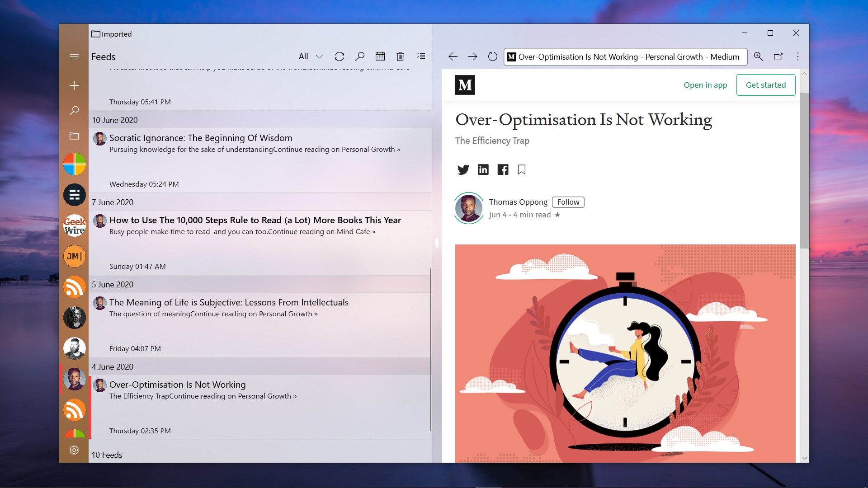The height and width of the screenshot is (488, 868).
Task: Click the article URL title field
Action: coord(628,57)
